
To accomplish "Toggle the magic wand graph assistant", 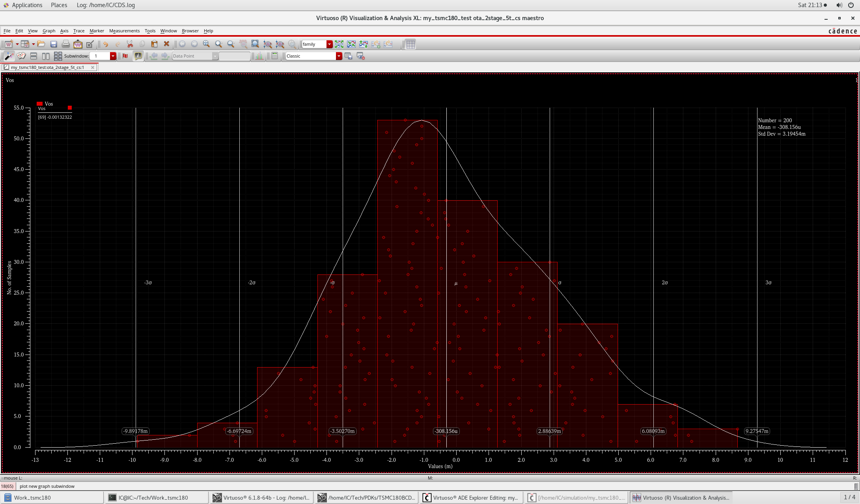I will pos(9,56).
